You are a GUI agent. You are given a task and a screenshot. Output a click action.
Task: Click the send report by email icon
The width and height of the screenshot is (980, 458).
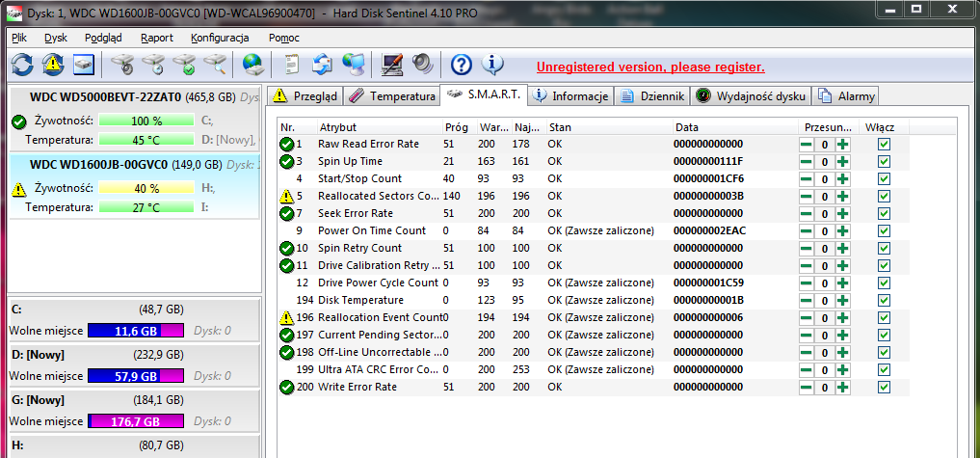(x=323, y=64)
